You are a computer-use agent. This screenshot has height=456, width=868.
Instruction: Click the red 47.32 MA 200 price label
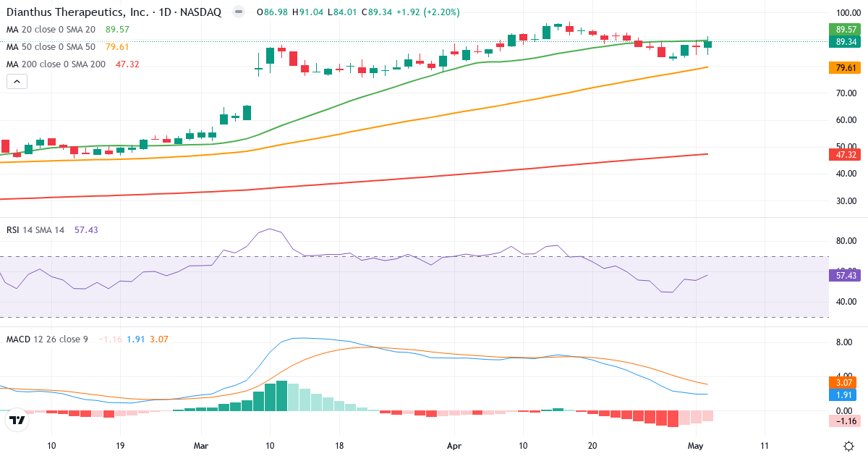pyautogui.click(x=846, y=154)
